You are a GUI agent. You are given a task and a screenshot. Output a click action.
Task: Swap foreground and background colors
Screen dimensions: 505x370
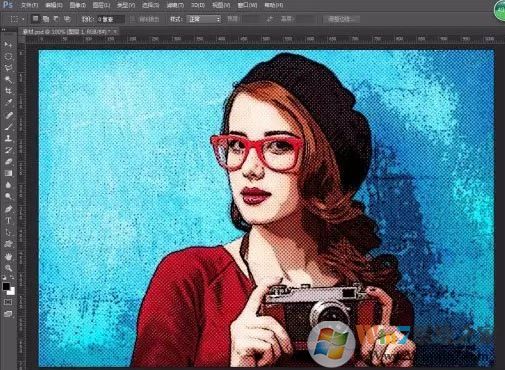tap(12, 278)
